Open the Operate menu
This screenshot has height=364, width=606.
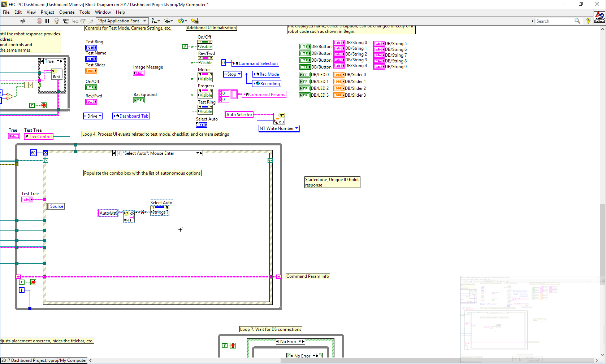pyautogui.click(x=67, y=12)
